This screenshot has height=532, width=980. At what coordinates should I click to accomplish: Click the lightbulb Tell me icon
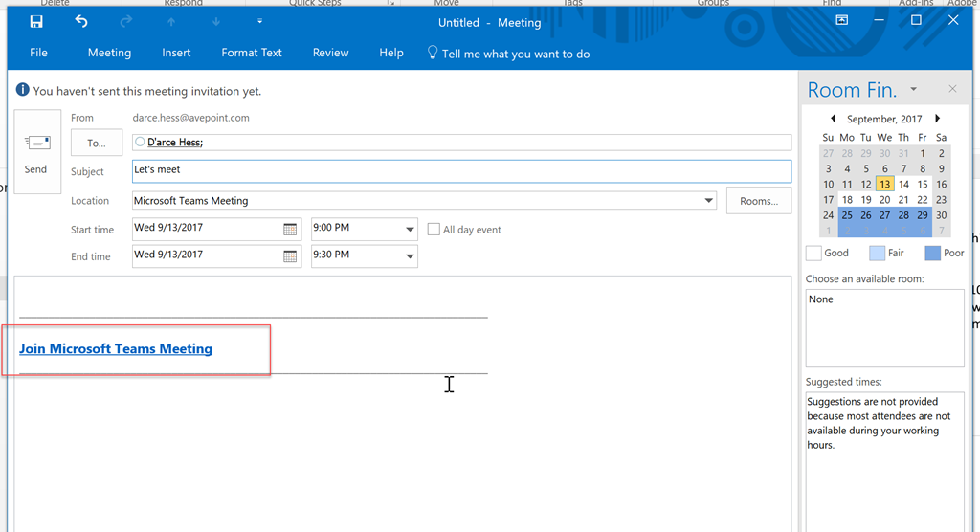coord(433,53)
